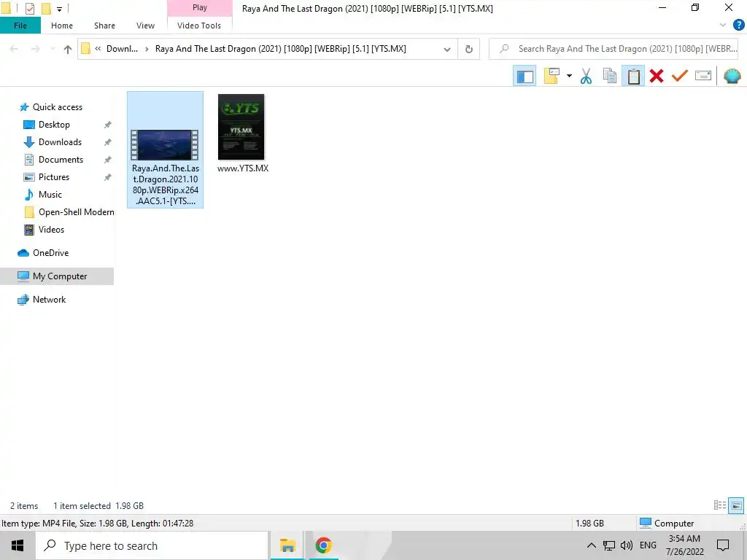
Task: Open Desktop in the navigation pane
Action: [x=54, y=125]
